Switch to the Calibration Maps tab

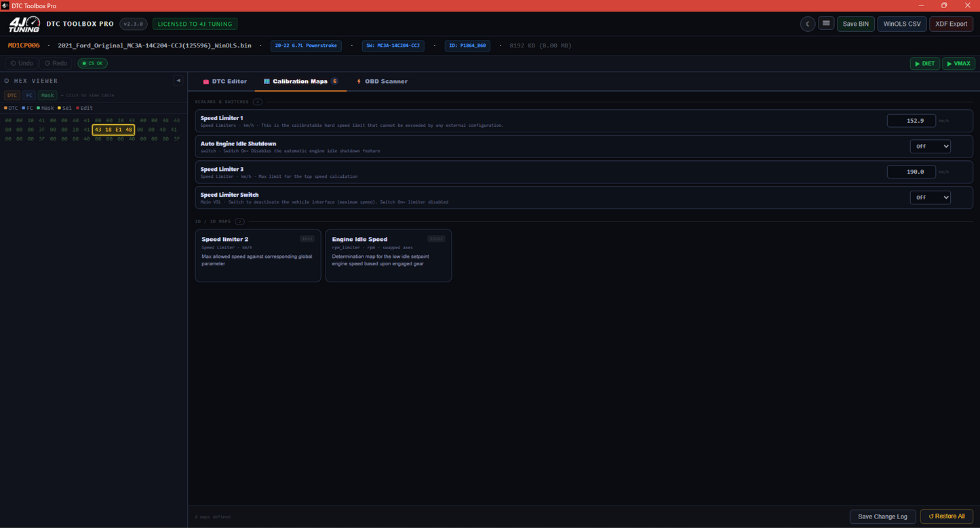click(x=300, y=81)
